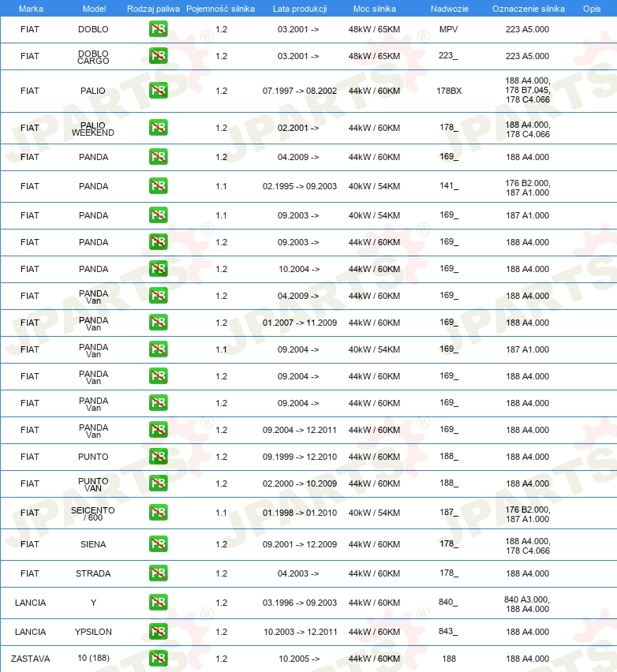
Task: Click the Opis column header
Action: click(x=592, y=9)
